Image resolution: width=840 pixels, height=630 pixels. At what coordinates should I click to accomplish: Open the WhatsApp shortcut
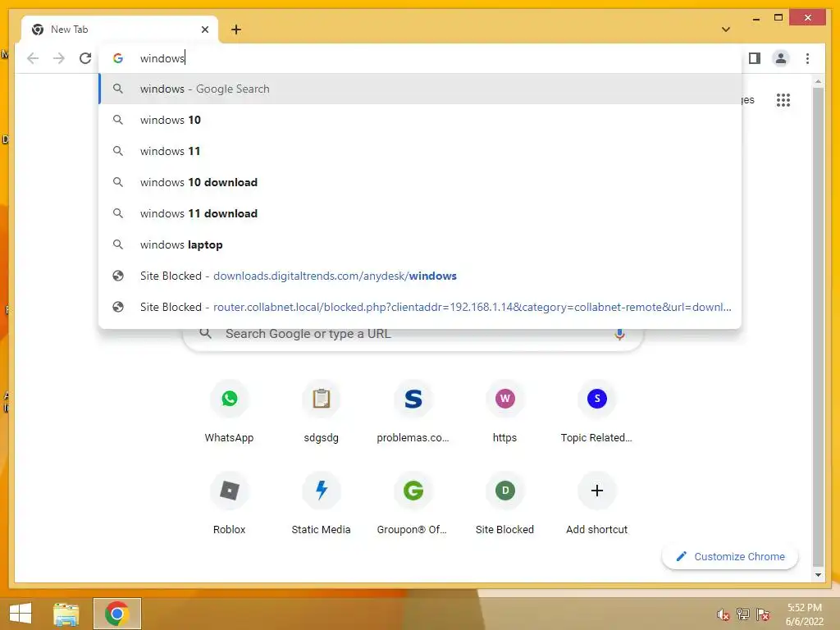[230, 412]
